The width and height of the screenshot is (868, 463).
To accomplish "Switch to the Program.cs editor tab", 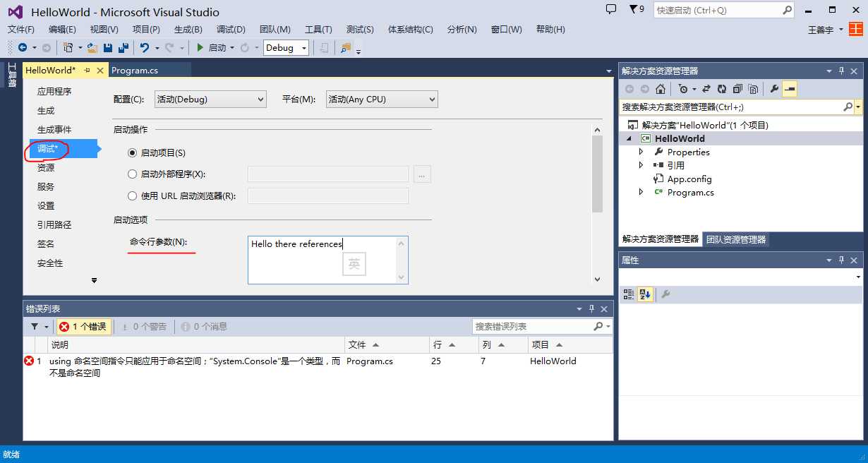I will click(x=135, y=70).
